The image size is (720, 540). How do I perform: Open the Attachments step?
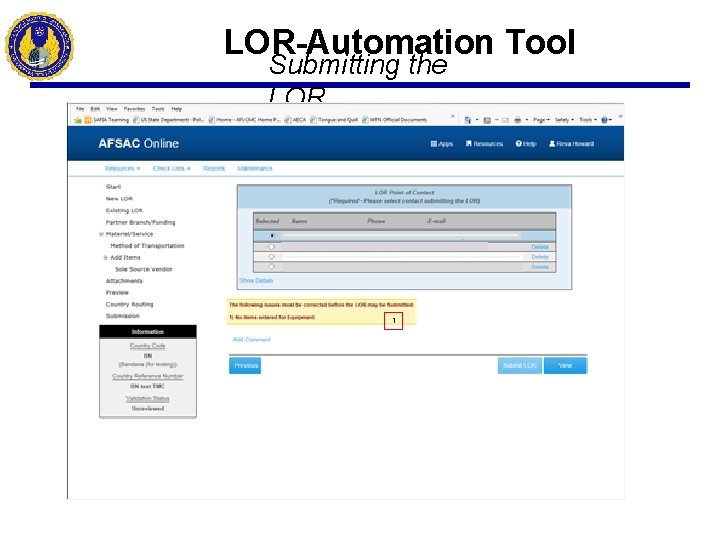pos(124,281)
